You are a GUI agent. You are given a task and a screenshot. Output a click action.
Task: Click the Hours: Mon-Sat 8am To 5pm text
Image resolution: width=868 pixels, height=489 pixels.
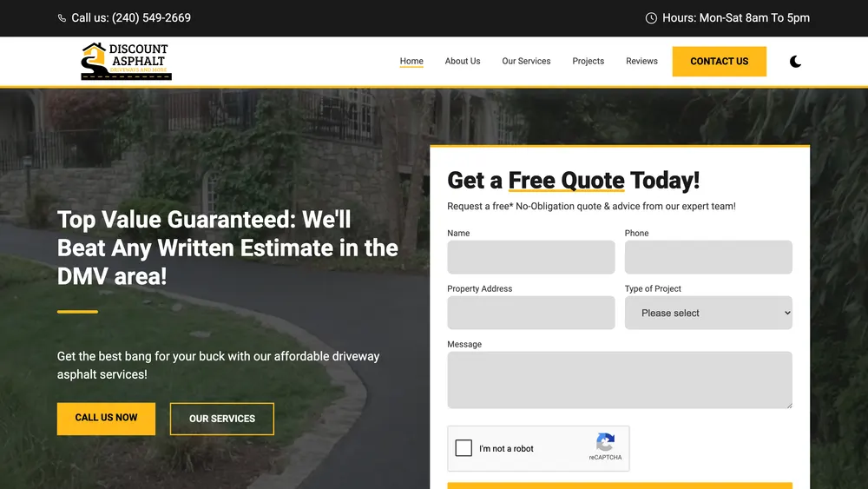tap(736, 18)
